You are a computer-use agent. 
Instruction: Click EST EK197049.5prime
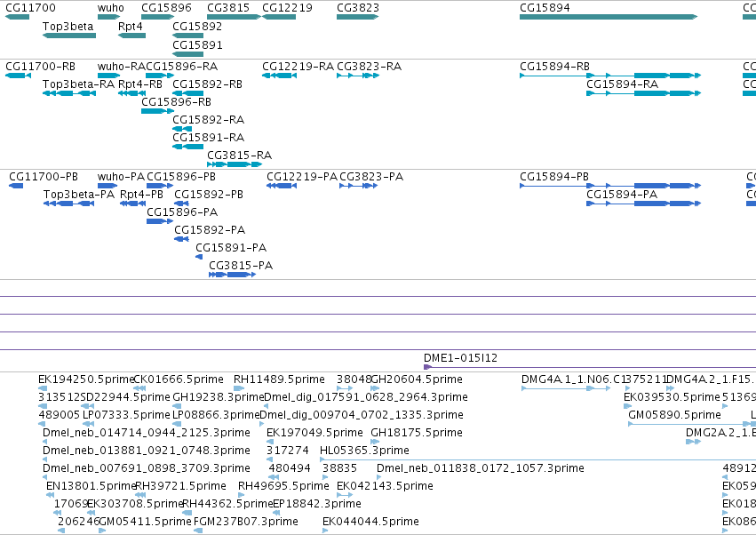point(314,433)
